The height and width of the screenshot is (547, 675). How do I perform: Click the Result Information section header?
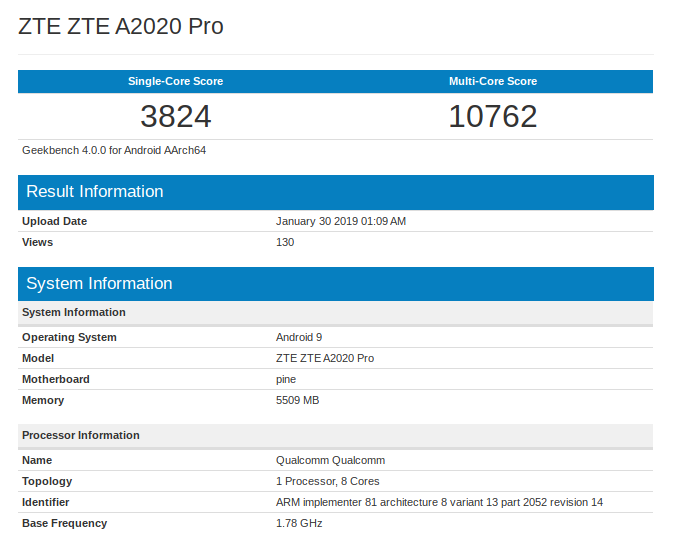tap(94, 192)
